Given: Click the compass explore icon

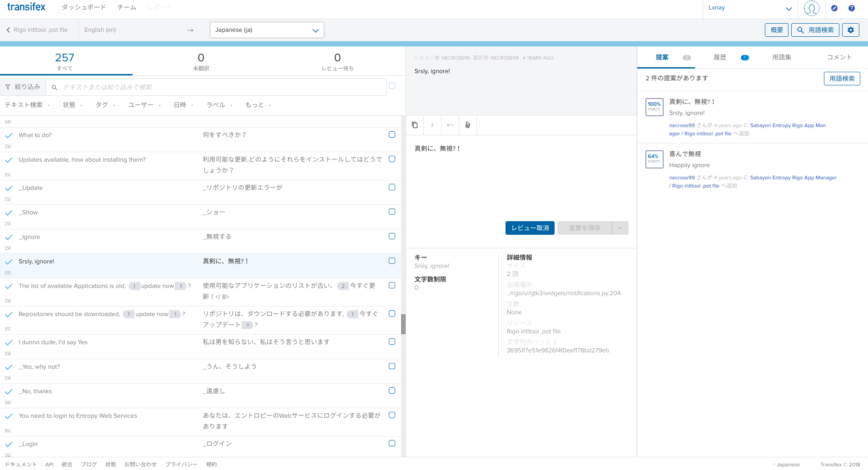Looking at the screenshot, I should [x=834, y=8].
